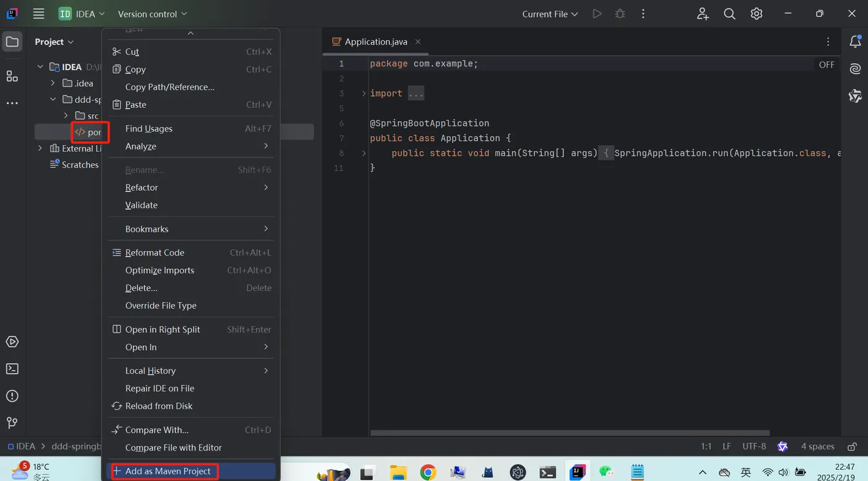Toggle the OFF inspection indicator in editor

click(826, 64)
